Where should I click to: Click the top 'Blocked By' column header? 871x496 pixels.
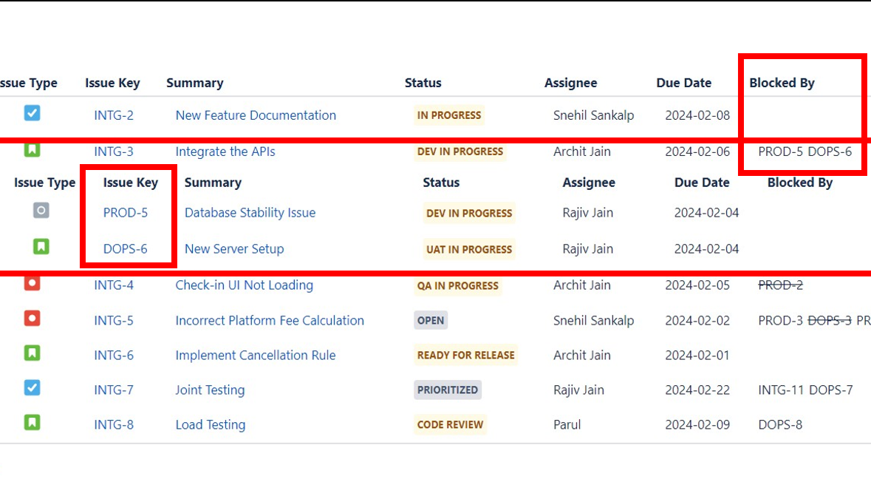(x=782, y=83)
